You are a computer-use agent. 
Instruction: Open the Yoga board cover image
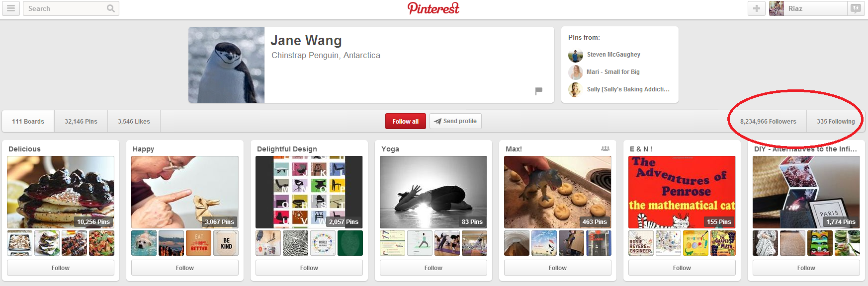click(x=434, y=192)
